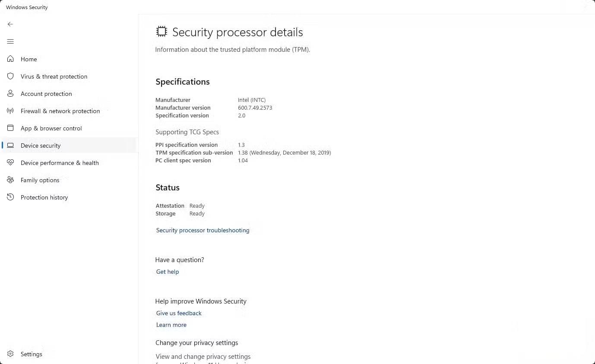Go to Firewall & network protection
This screenshot has height=364, width=595.
60,111
